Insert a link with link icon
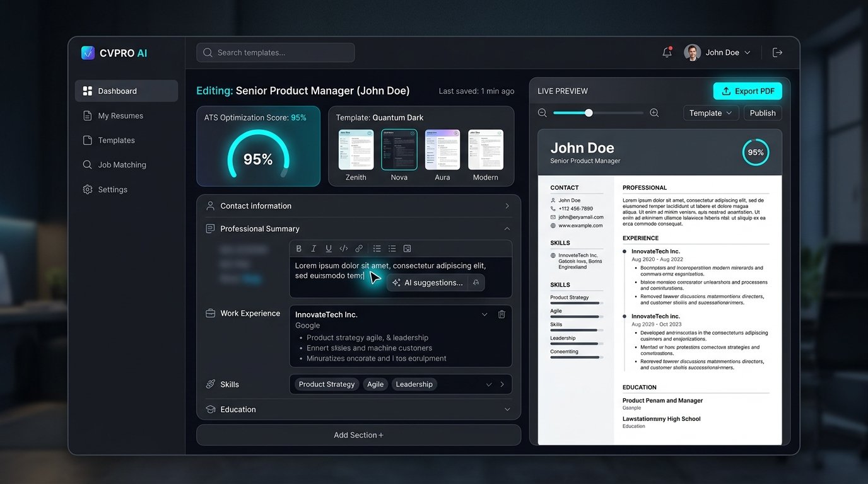The image size is (868, 484). 359,248
